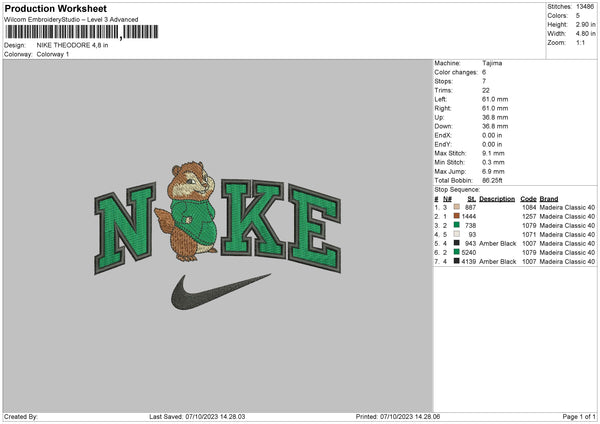Click the brown swatch beside stitch count 1444
The image size is (600, 424).
coord(457,216)
